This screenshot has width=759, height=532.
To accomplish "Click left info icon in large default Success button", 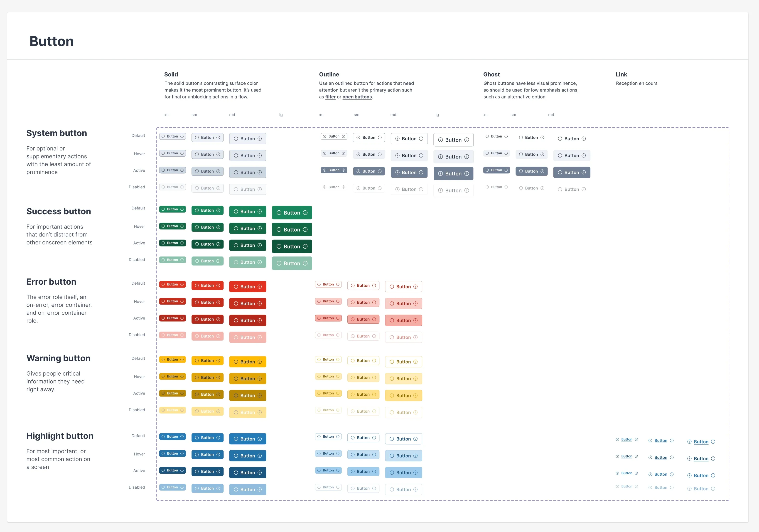I will [x=279, y=213].
